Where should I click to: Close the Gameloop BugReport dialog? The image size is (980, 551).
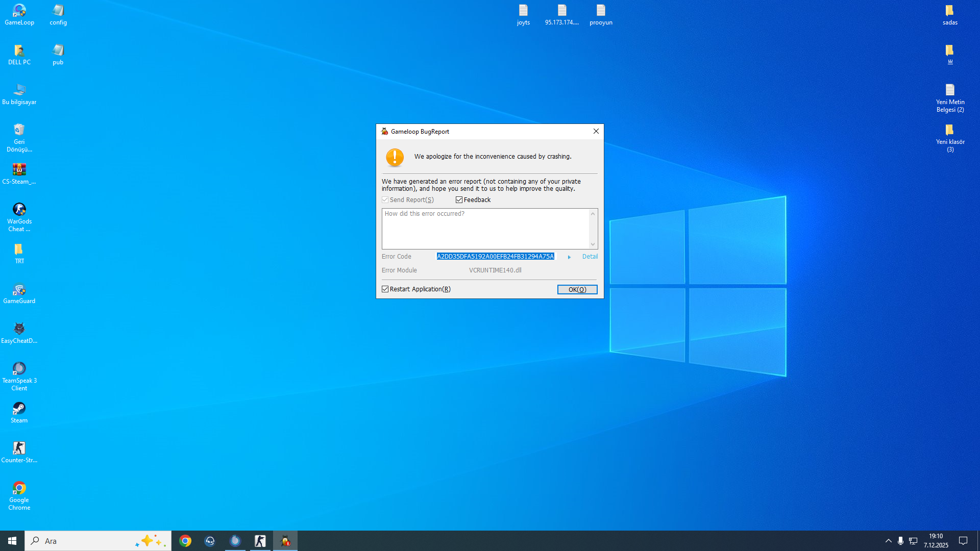[x=596, y=132]
